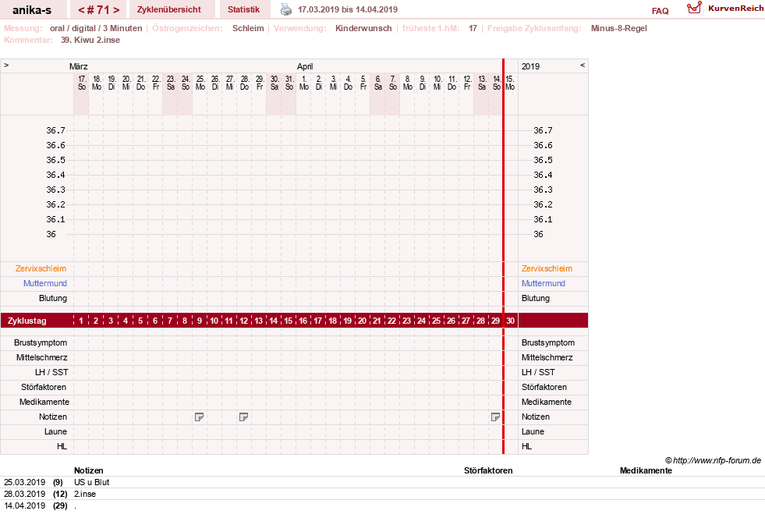Expand chart with top-left > arrow
This screenshot has height=532, width=765.
click(6, 65)
